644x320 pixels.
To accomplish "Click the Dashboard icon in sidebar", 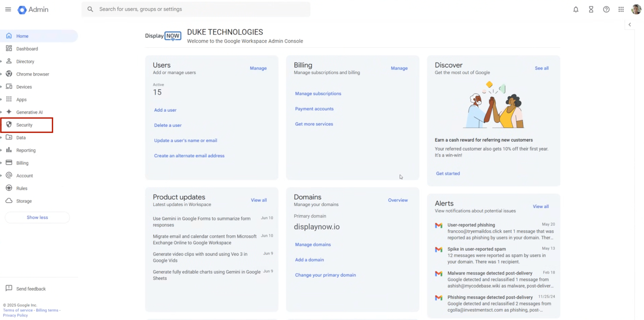I will point(9,48).
